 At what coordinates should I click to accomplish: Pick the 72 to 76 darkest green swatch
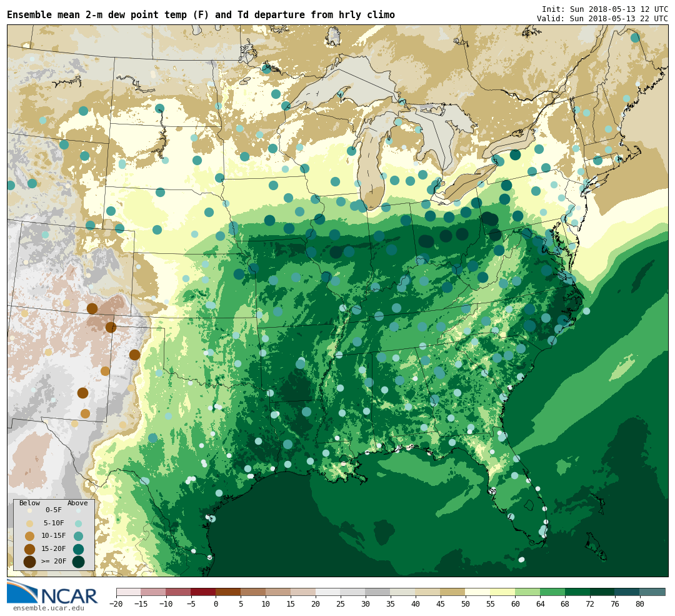coord(603,592)
